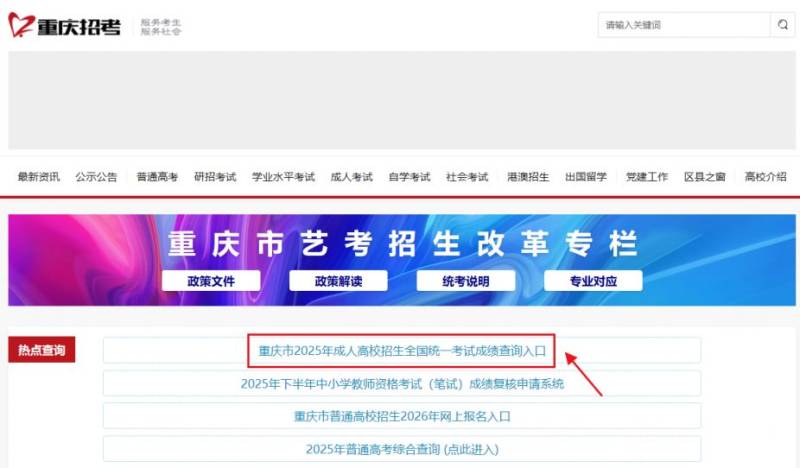Open 重庆市普通高校招生2026年网上报名入口 link
Screen dimensions: 800x468
point(402,416)
